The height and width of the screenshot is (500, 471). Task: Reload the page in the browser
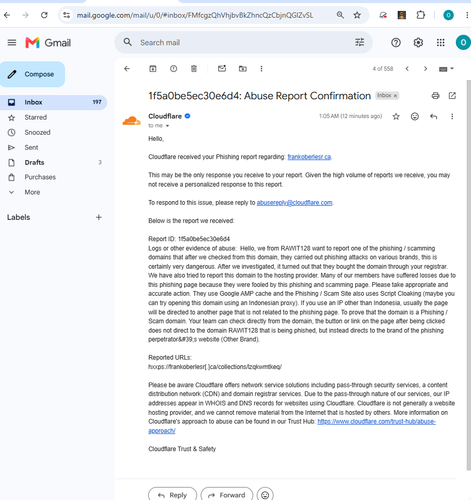point(44,15)
